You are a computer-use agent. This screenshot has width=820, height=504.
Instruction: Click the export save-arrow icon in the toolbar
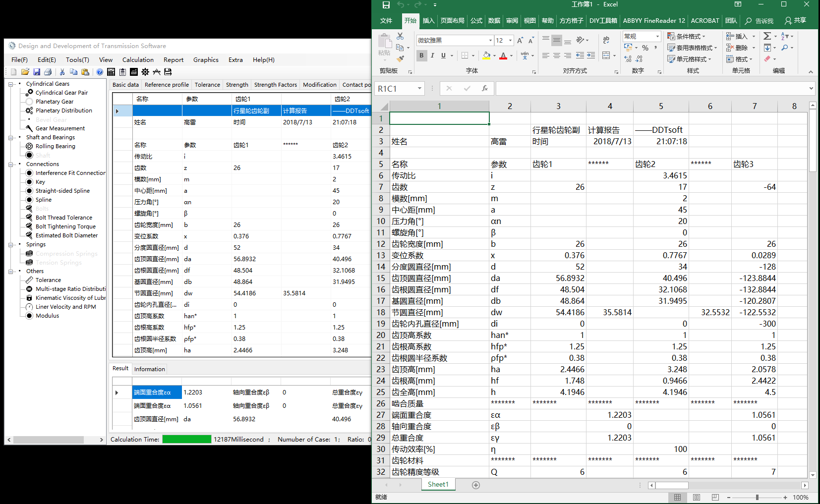pyautogui.click(x=168, y=72)
